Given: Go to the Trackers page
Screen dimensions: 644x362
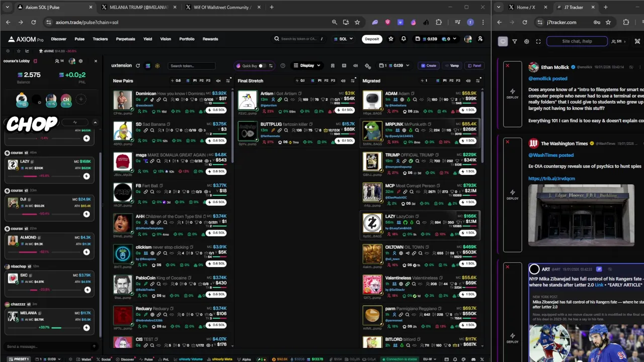Looking at the screenshot, I should pyautogui.click(x=100, y=39).
